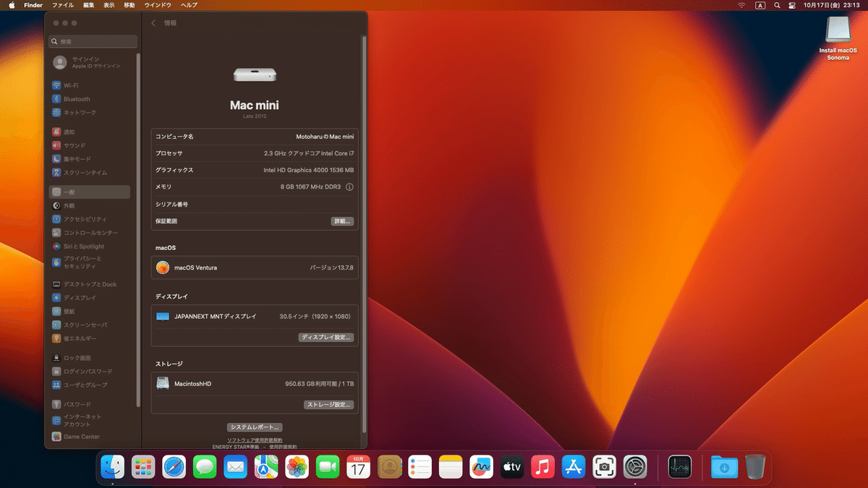Click the 詳細... button next to 保証範囲

click(341, 221)
